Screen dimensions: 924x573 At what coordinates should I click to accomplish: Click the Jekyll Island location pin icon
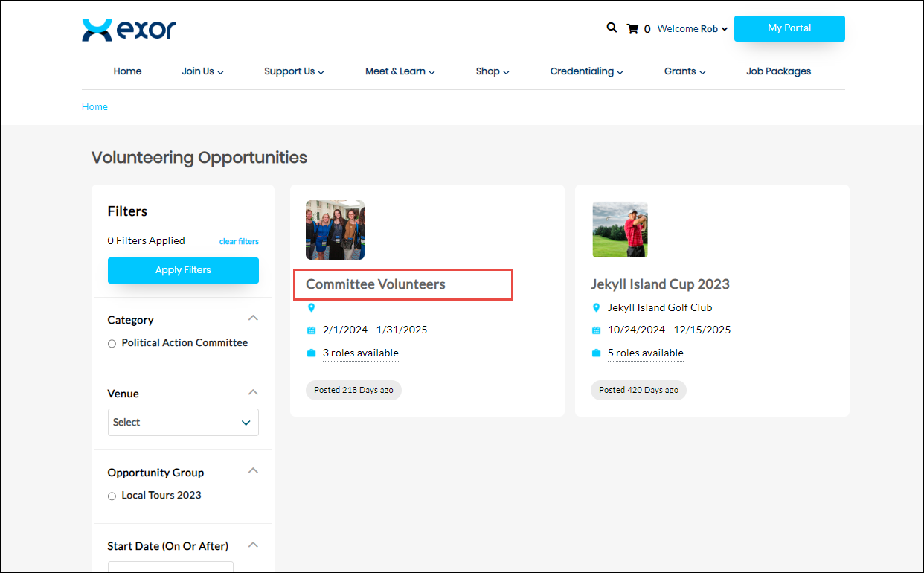(596, 307)
